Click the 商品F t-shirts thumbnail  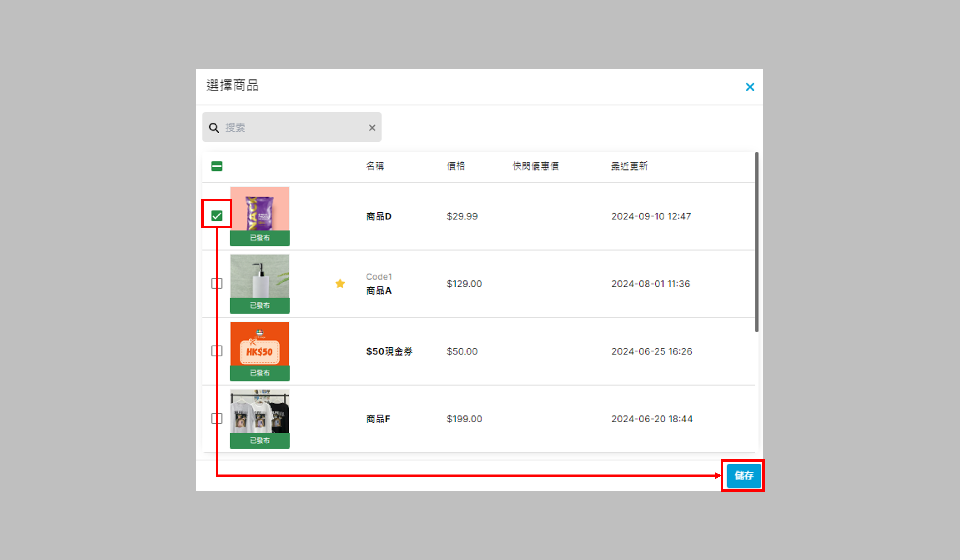coord(260,412)
